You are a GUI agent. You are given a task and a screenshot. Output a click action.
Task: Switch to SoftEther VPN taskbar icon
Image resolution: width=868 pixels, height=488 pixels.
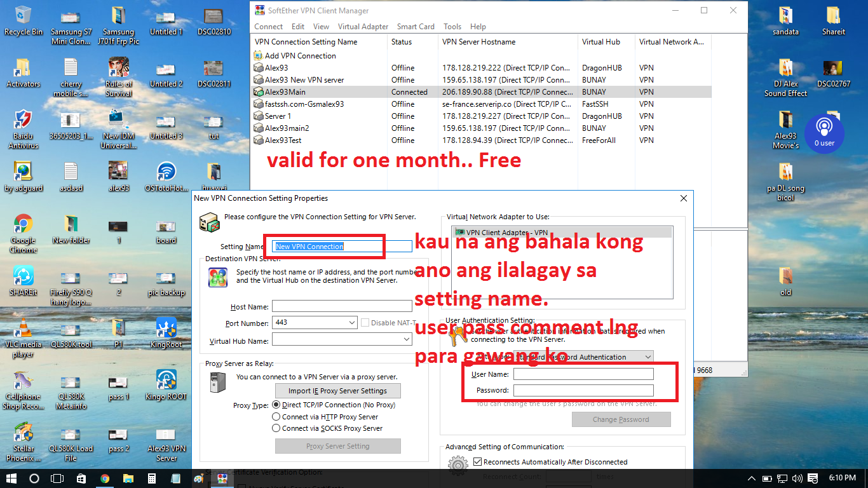pyautogui.click(x=221, y=478)
